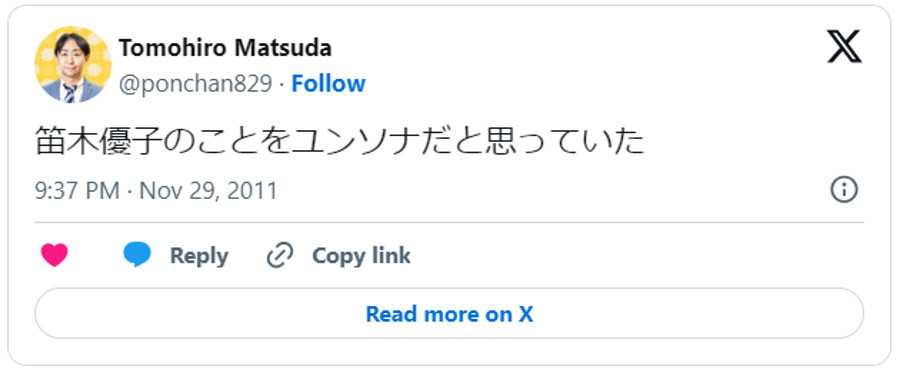
Task: Select the Reply text label
Action: pyautogui.click(x=199, y=255)
